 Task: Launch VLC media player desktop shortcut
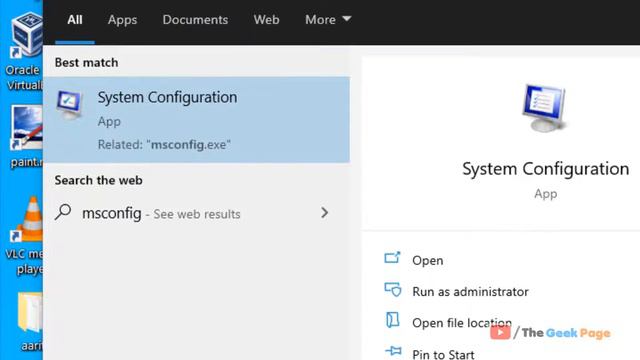coord(25,236)
